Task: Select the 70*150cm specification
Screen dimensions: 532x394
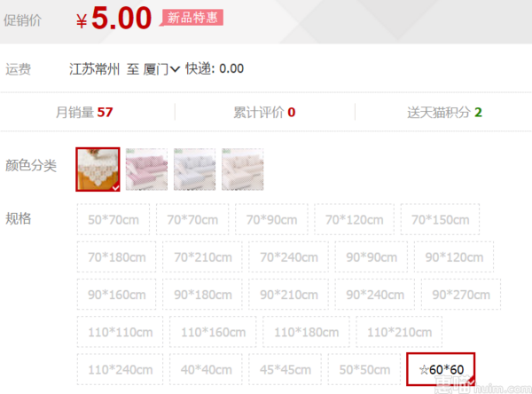Action: pos(440,219)
